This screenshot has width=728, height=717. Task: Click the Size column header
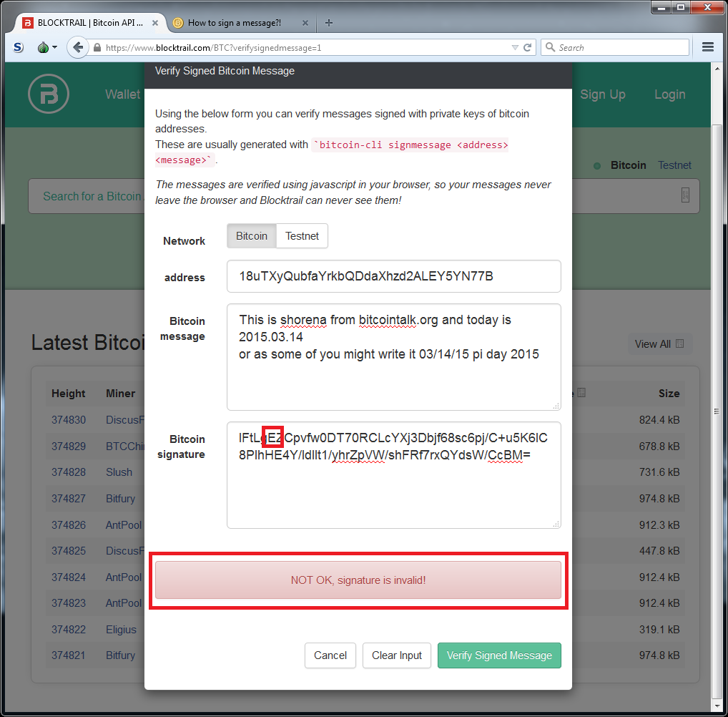click(x=669, y=393)
